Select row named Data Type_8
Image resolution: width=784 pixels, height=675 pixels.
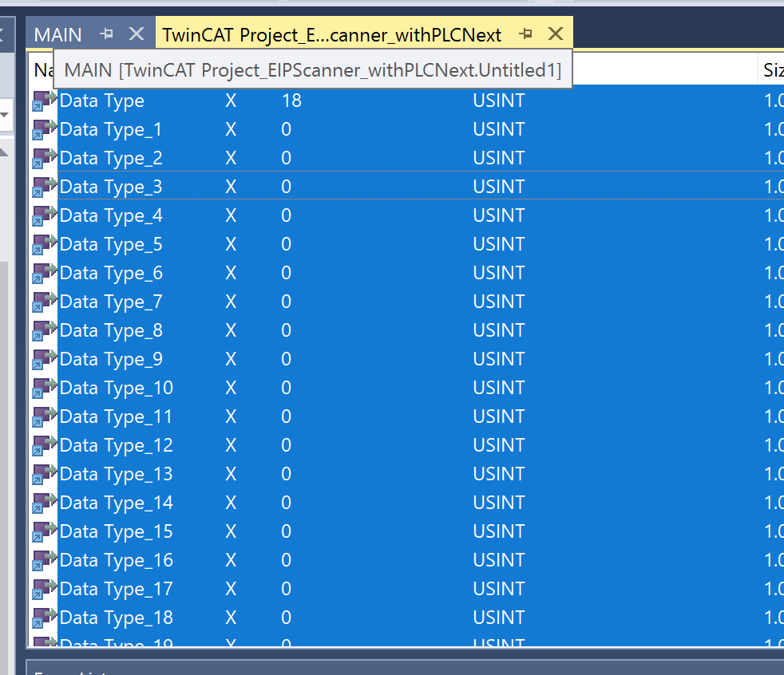(111, 331)
